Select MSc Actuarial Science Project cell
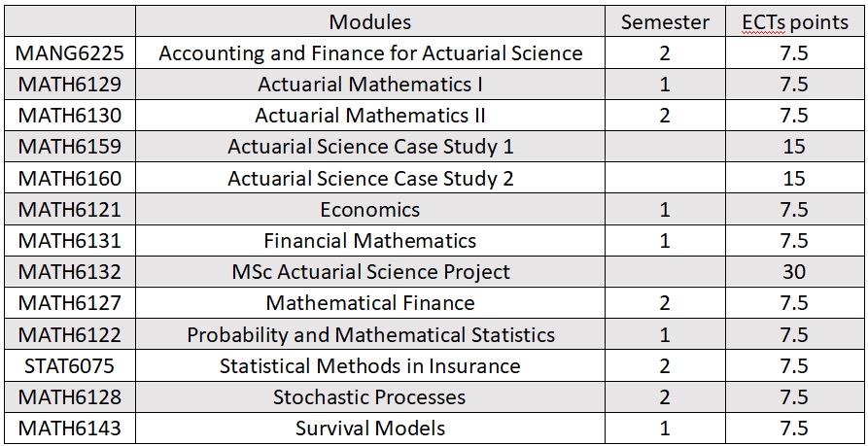The height and width of the screenshot is (446, 868). [x=369, y=271]
